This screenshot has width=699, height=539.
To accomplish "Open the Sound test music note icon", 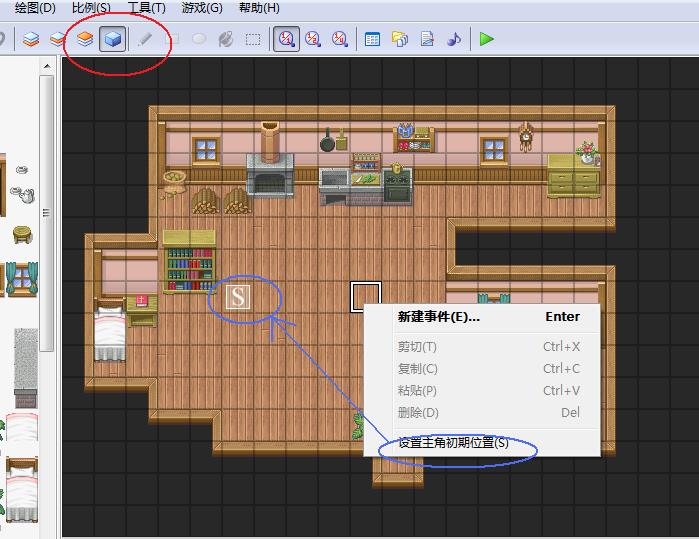I will (454, 39).
